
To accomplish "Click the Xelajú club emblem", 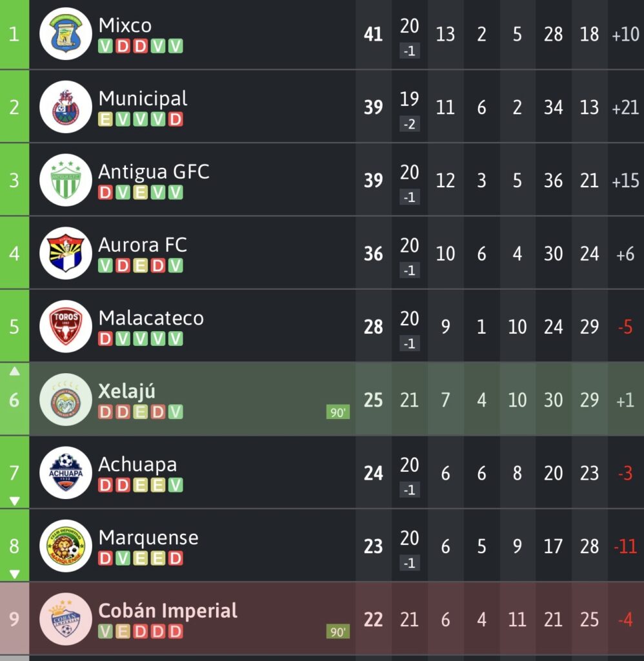I will click(66, 400).
